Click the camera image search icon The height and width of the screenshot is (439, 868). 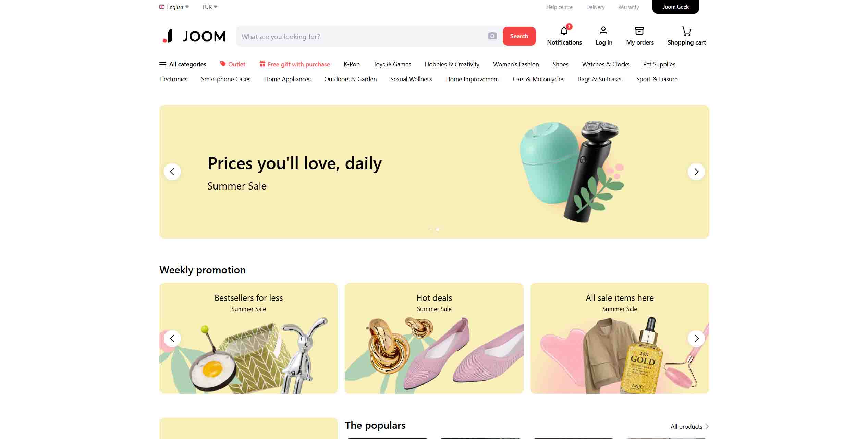pyautogui.click(x=492, y=36)
